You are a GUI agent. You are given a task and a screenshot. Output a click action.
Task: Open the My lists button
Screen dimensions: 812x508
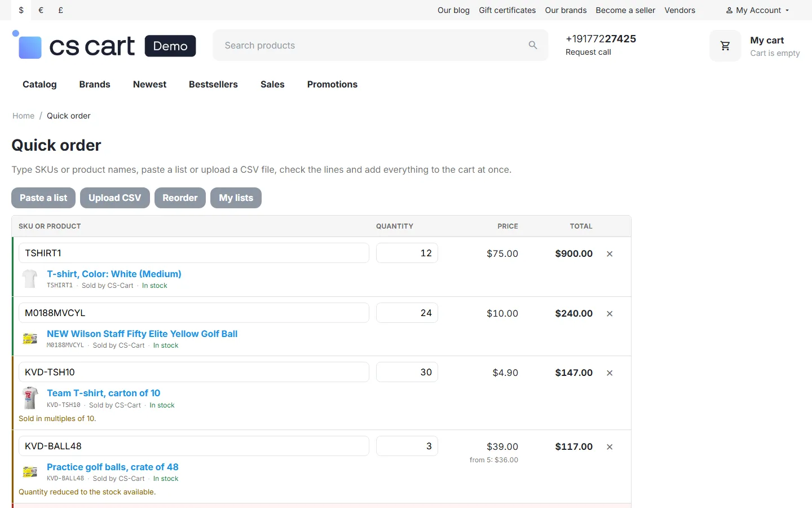point(236,198)
